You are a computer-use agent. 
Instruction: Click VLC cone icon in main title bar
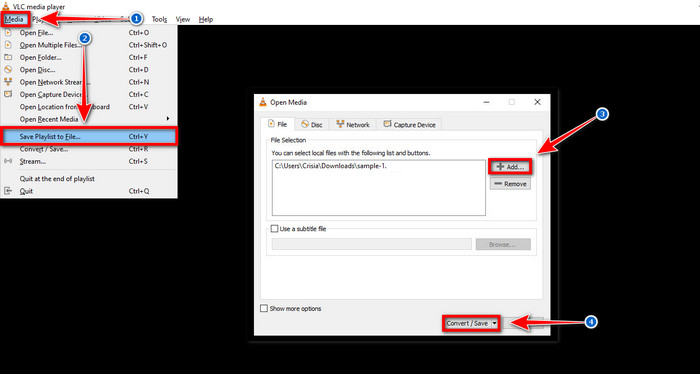5,6
